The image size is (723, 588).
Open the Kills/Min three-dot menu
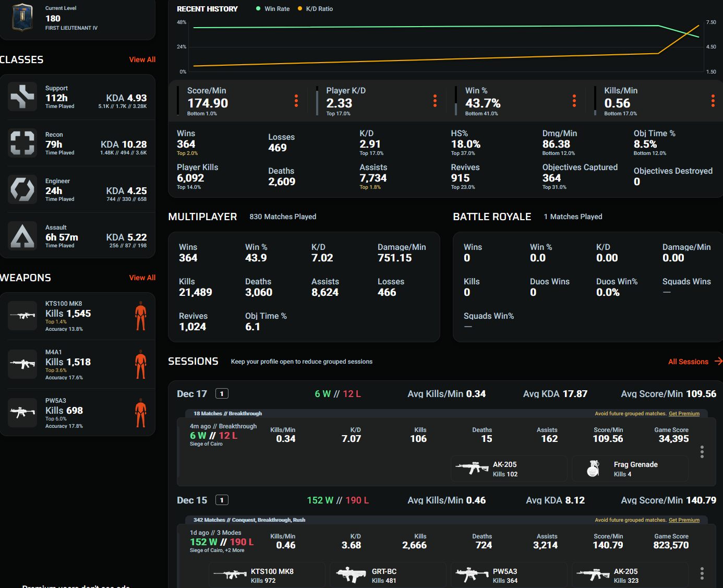pyautogui.click(x=713, y=101)
